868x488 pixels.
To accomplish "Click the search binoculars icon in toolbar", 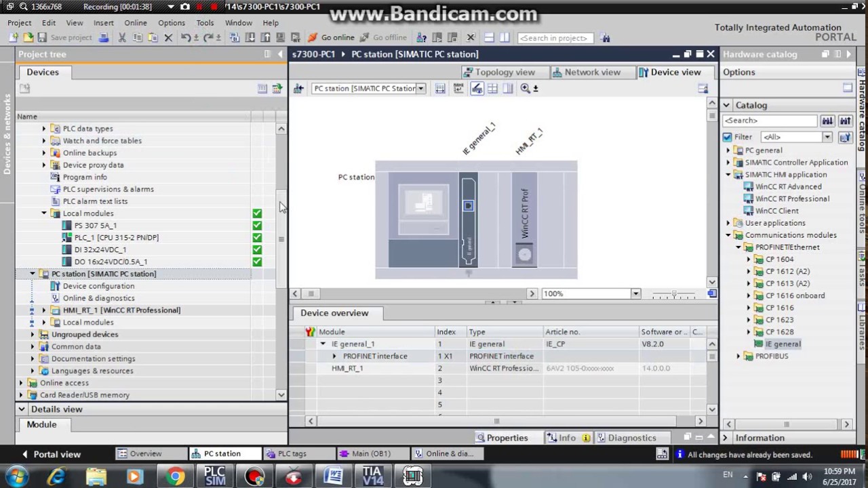I will click(605, 38).
